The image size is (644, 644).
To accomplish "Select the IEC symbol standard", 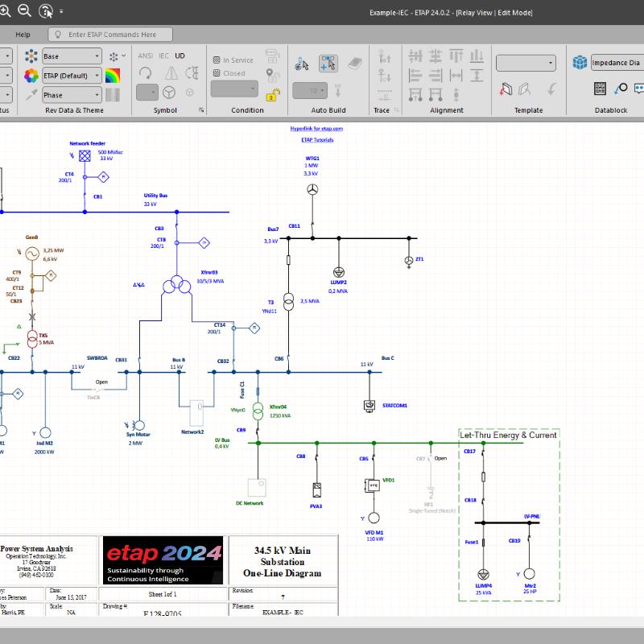I will click(x=163, y=56).
